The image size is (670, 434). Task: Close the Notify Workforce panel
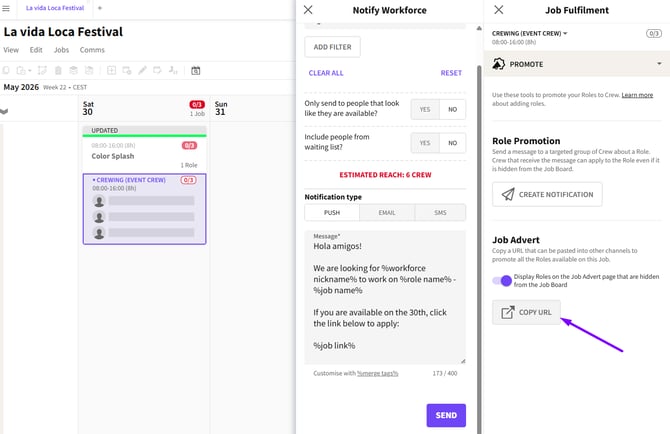[x=308, y=10]
